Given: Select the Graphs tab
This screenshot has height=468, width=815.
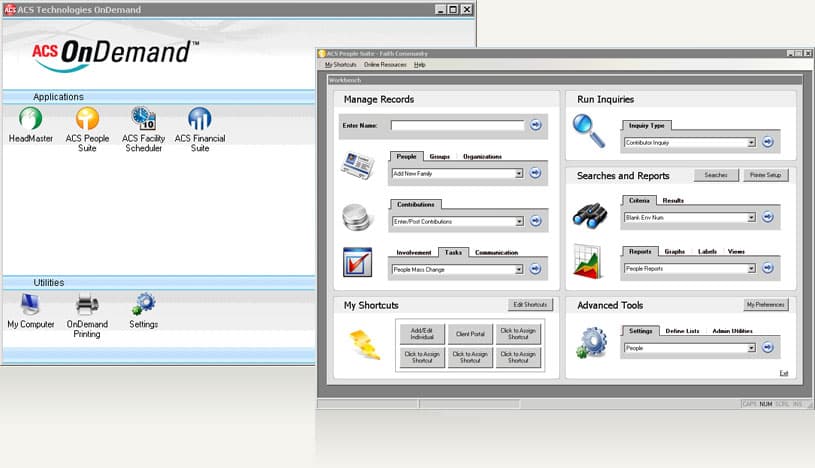Looking at the screenshot, I should 674,252.
